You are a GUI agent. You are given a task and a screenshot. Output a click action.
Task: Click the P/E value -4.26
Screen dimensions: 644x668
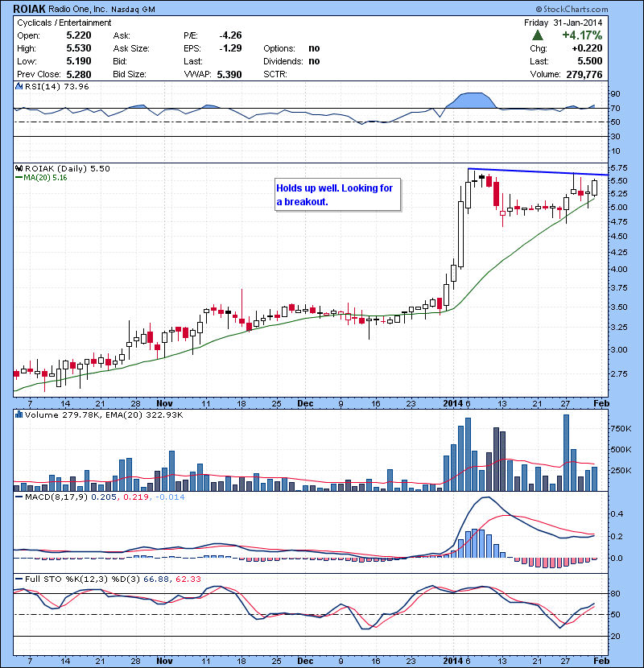coord(230,35)
